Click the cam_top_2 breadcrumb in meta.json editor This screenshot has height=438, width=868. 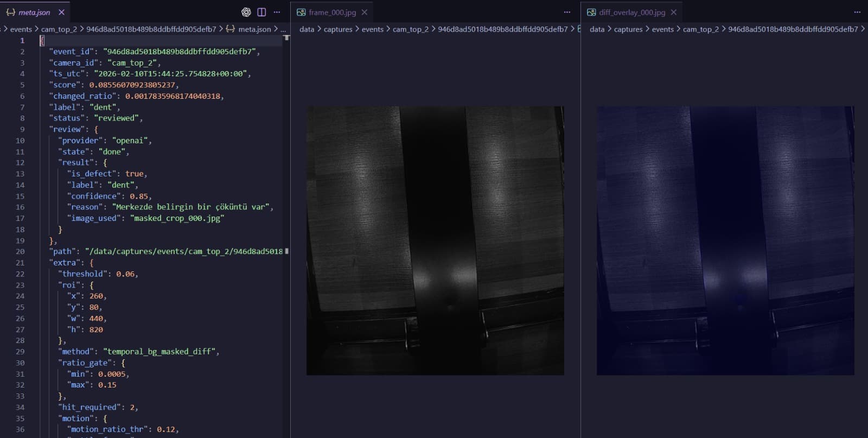pos(59,29)
